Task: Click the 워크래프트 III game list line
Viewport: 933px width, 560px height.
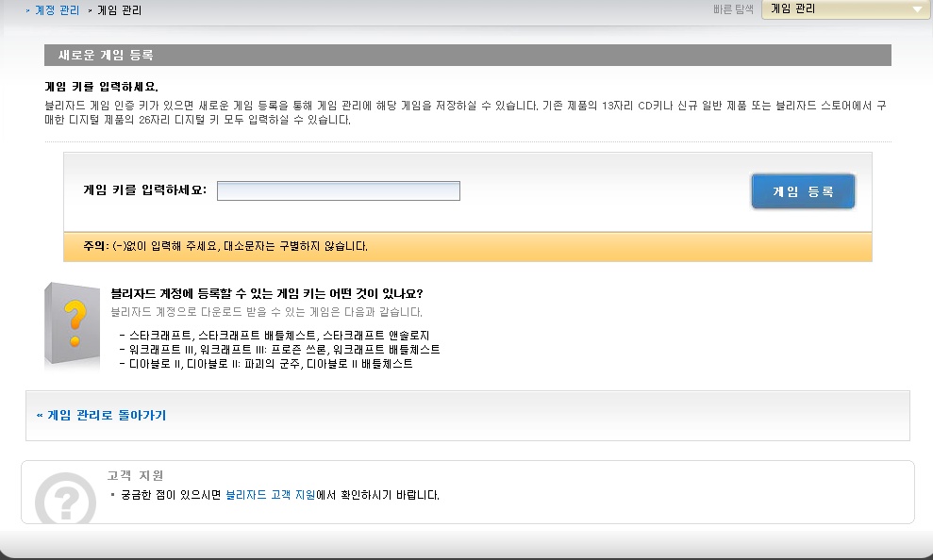Action: click(279, 350)
